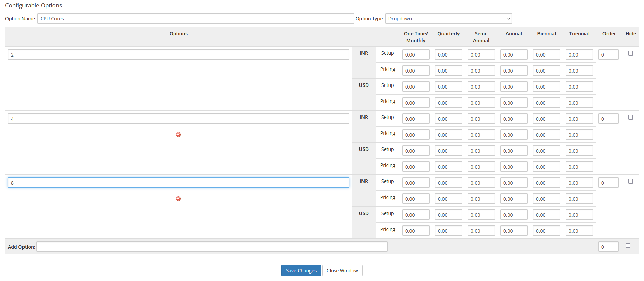Click the Add Option label
This screenshot has width=644, height=281.
(21, 247)
